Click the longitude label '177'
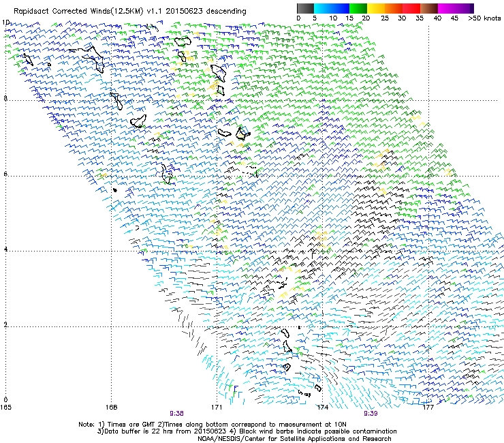The image size is (504, 443). (x=428, y=408)
